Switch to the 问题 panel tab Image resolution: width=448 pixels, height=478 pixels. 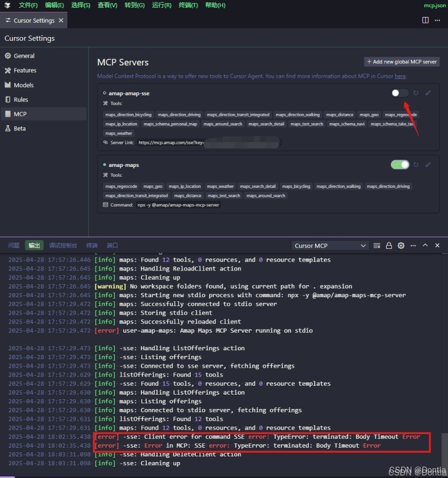click(14, 245)
